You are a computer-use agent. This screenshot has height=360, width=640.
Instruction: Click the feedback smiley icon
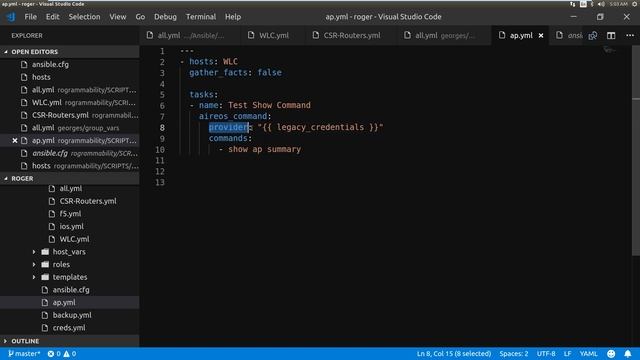click(x=611, y=354)
